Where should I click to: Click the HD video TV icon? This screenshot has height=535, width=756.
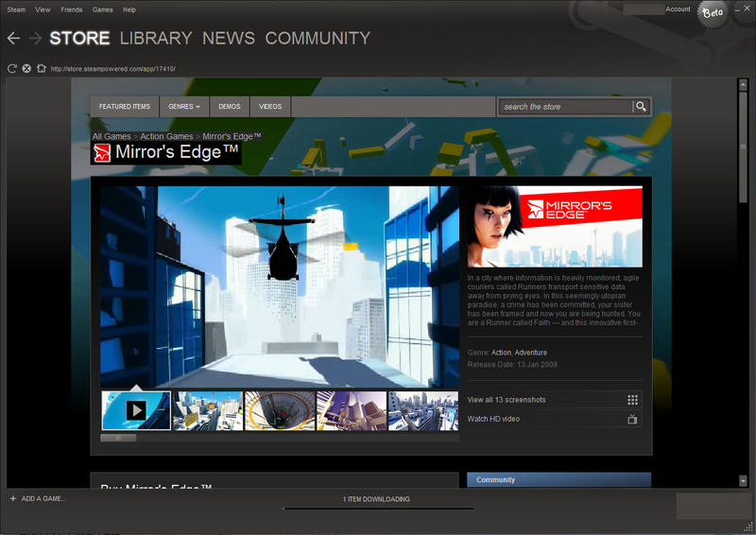632,419
